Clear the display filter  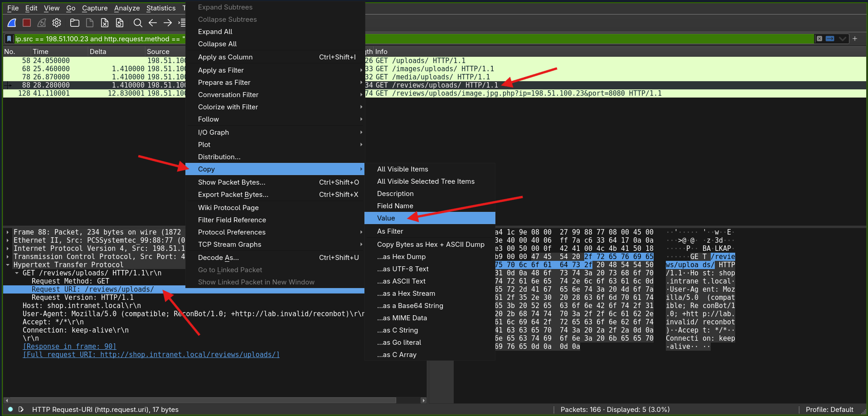pos(820,39)
